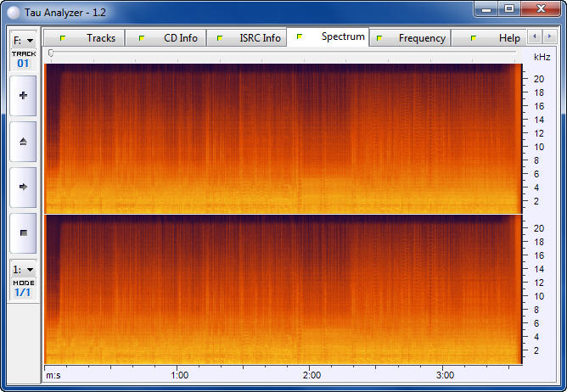The width and height of the screenshot is (567, 392).
Task: Switch to the Tracks tab
Action: point(85,38)
